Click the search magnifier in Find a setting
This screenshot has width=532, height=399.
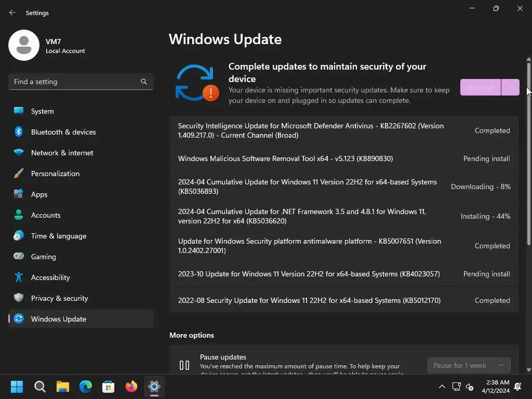coord(144,82)
